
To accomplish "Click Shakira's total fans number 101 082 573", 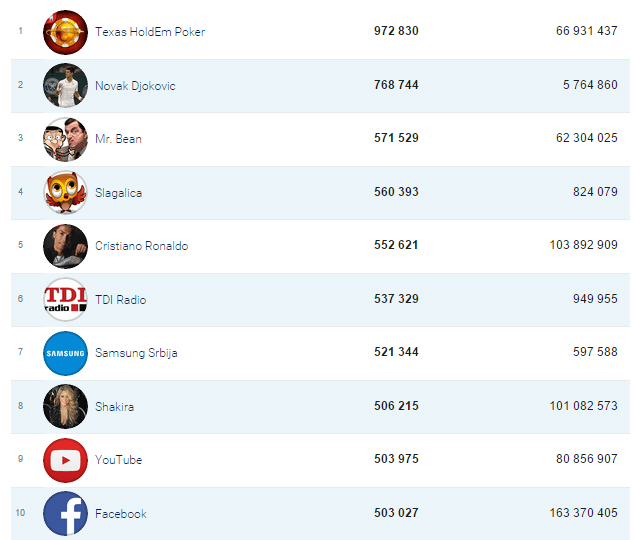I will click(x=583, y=406).
